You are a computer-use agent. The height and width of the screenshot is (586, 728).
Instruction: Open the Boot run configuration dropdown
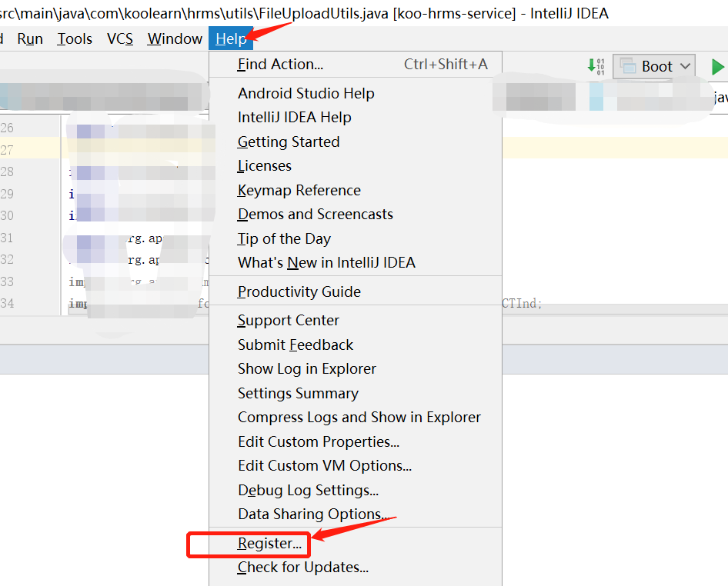point(654,66)
